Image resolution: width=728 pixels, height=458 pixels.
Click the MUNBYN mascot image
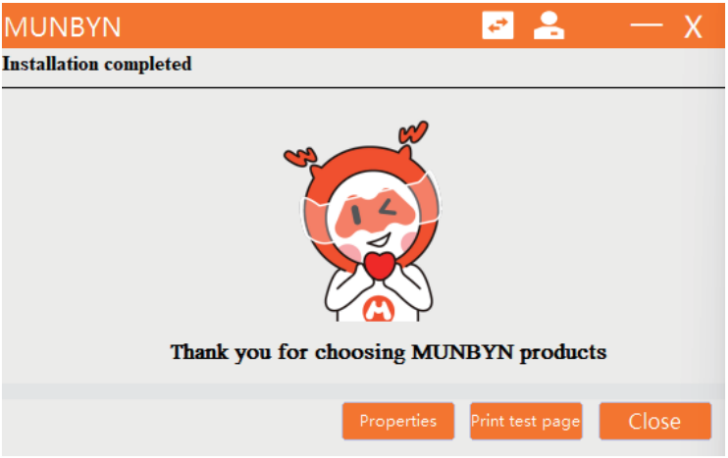[x=363, y=222]
